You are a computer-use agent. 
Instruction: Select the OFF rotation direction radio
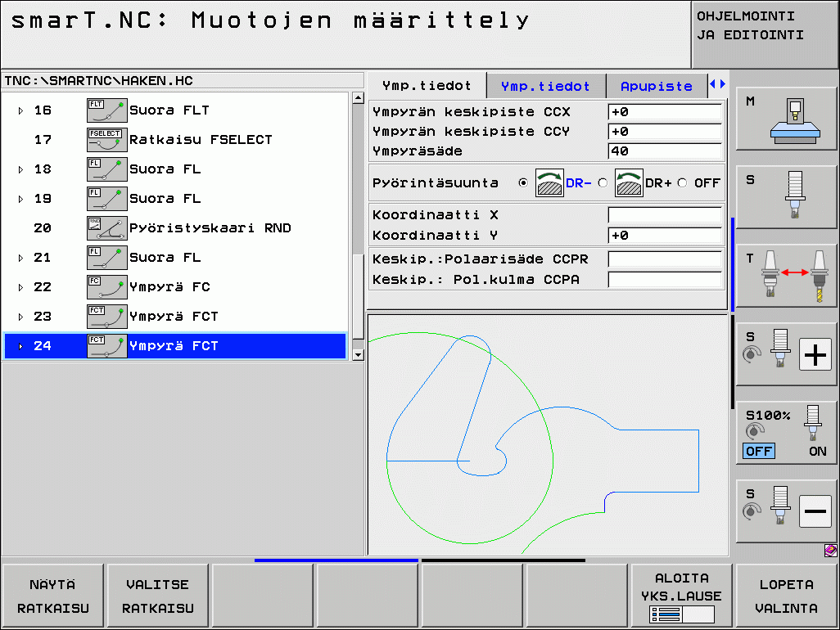point(682,183)
